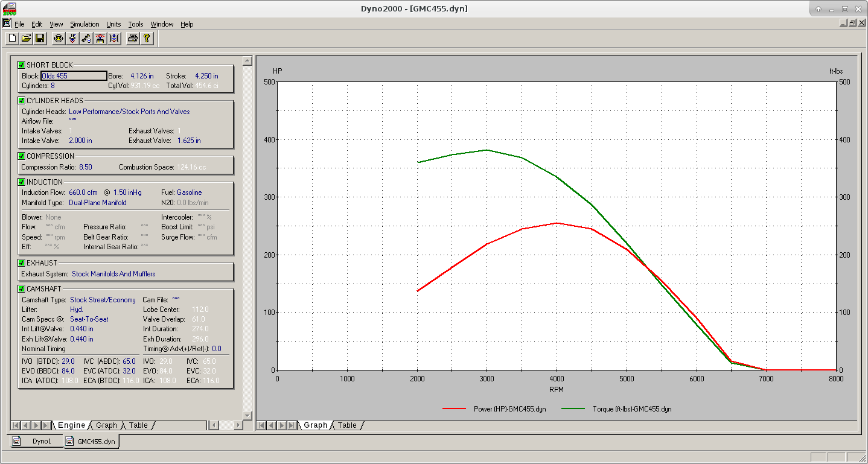Viewport: 868px width, 464px height.
Task: Open Induction Flow value 660.0 cfm
Action: [83, 192]
